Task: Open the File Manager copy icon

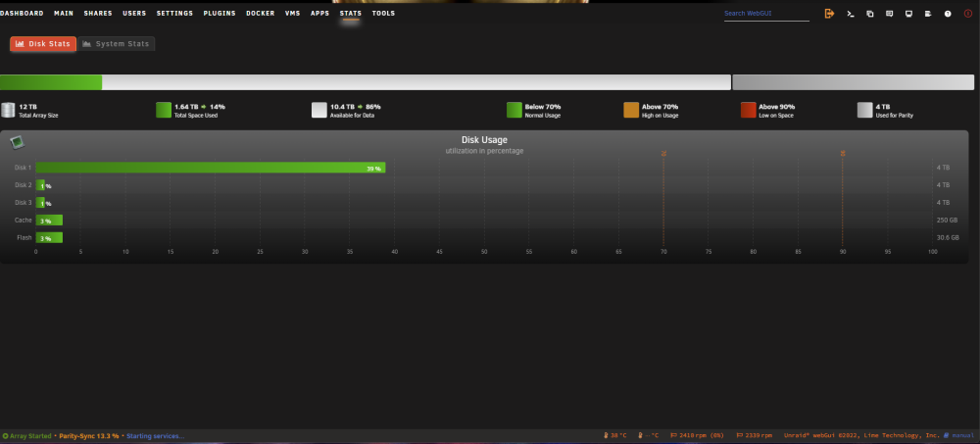Action: [x=869, y=13]
